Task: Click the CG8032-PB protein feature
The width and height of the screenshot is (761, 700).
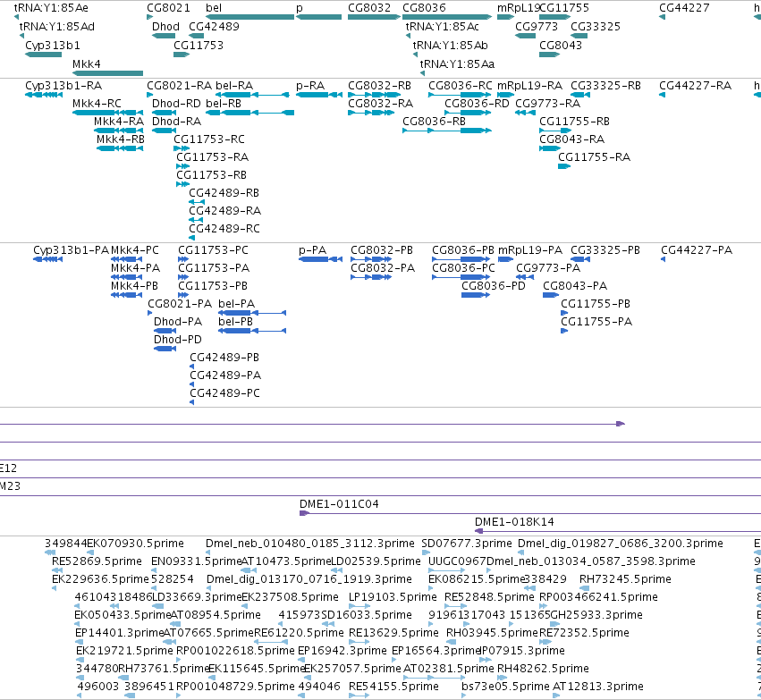Action: pos(371,259)
